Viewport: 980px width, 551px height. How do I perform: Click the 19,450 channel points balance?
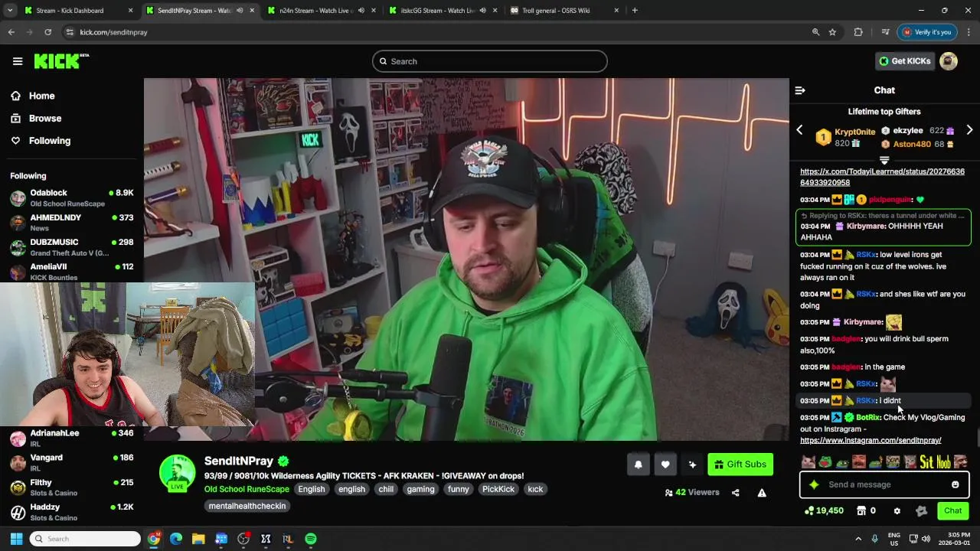(x=824, y=510)
